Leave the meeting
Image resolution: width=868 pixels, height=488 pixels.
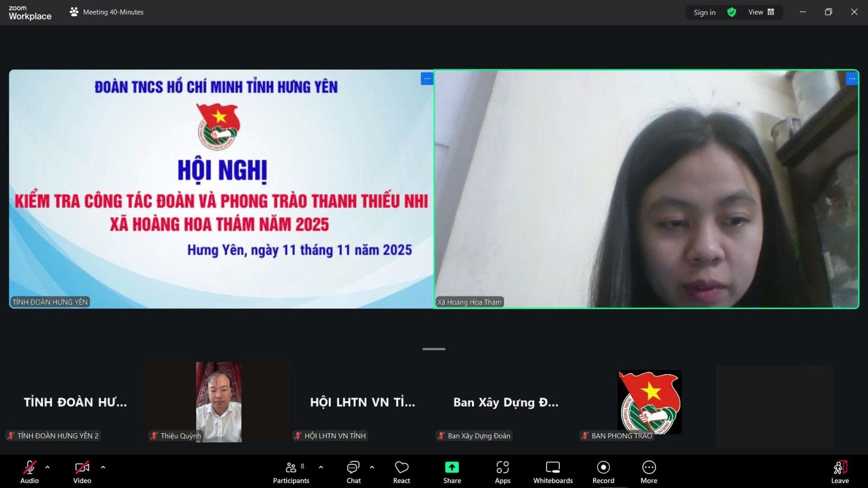[840, 472]
